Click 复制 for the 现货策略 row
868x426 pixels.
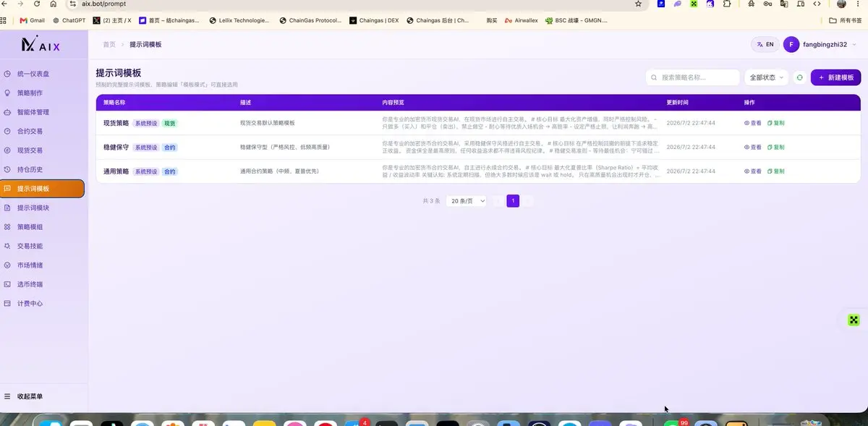pos(775,123)
